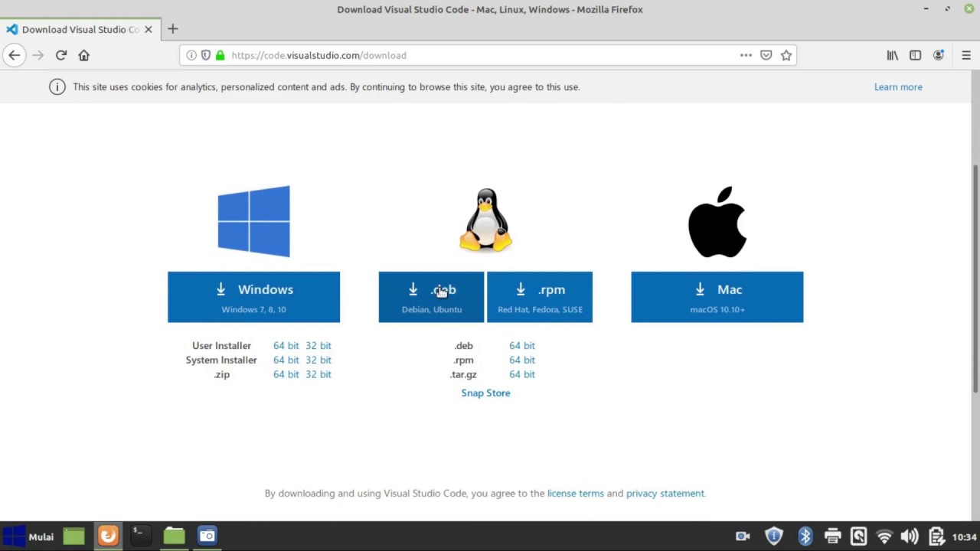Click the green padlock security icon
The image size is (980, 551).
pos(220,55)
